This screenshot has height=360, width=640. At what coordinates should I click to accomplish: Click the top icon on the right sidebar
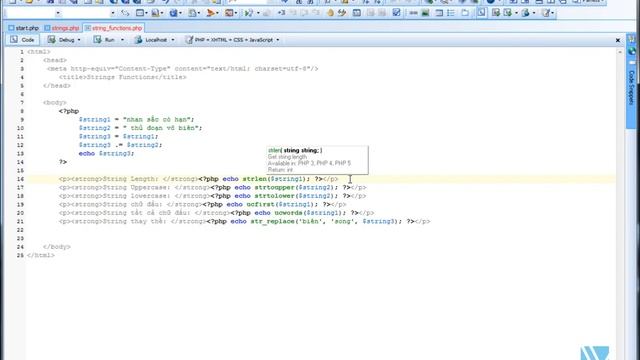632,40
